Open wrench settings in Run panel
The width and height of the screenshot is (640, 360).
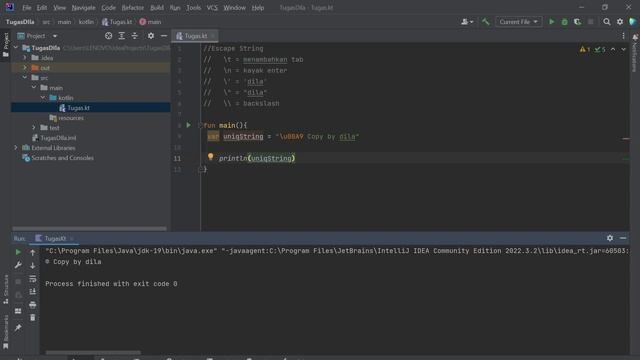[18, 265]
